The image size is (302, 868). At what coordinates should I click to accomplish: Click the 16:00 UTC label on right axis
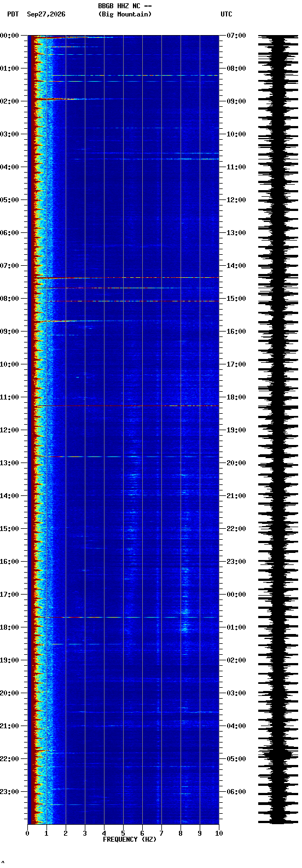[x=236, y=332]
